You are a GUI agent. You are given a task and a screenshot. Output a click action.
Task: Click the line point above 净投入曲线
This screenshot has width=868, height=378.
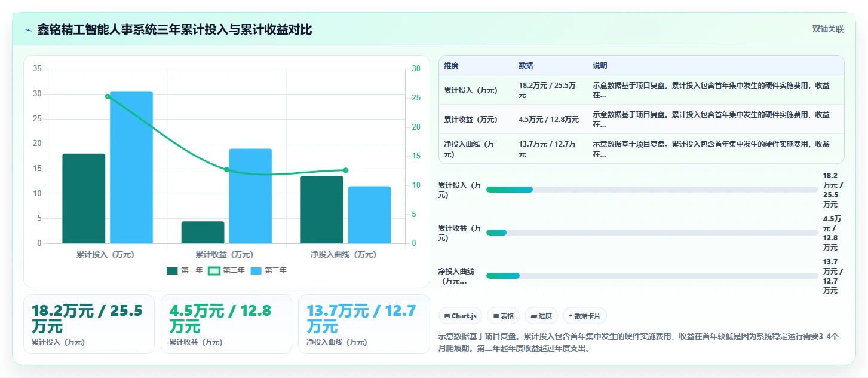(x=345, y=170)
